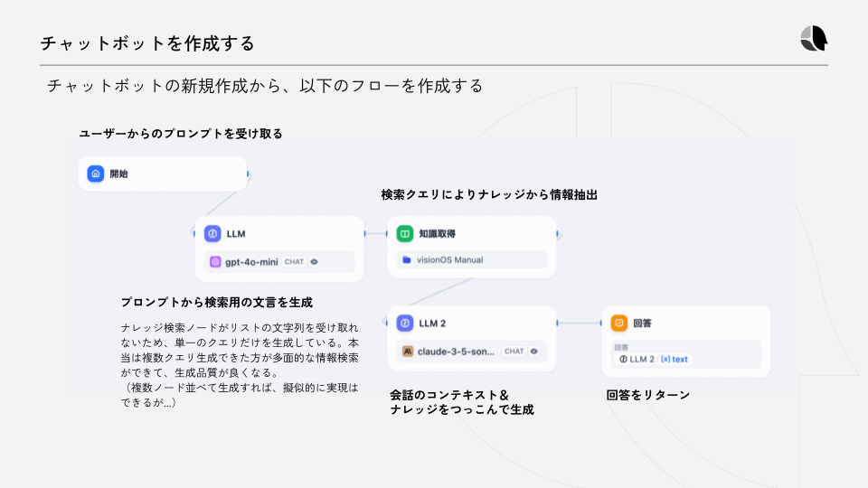
Task: Click the gpt-4o-mini model icon
Action: pyautogui.click(x=215, y=262)
